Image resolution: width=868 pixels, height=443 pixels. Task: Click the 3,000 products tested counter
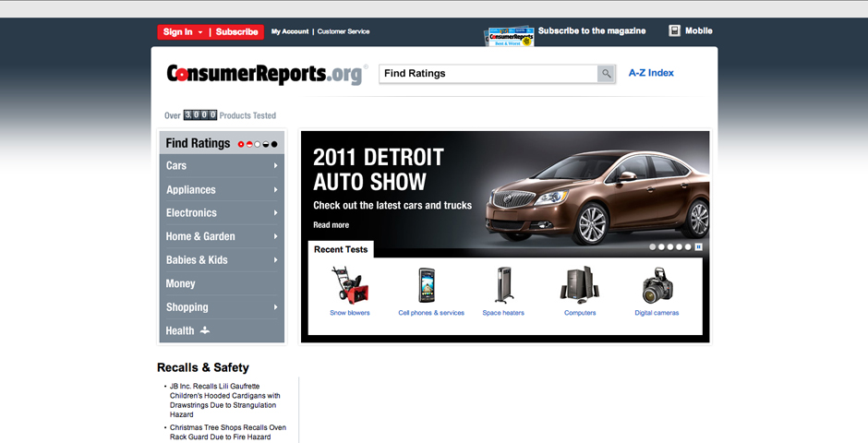pos(200,115)
